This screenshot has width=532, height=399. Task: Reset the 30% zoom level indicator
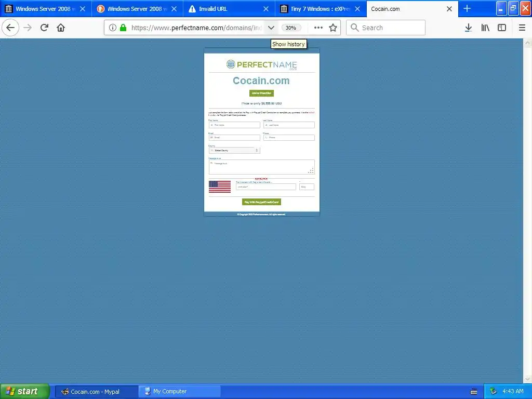[x=291, y=28]
